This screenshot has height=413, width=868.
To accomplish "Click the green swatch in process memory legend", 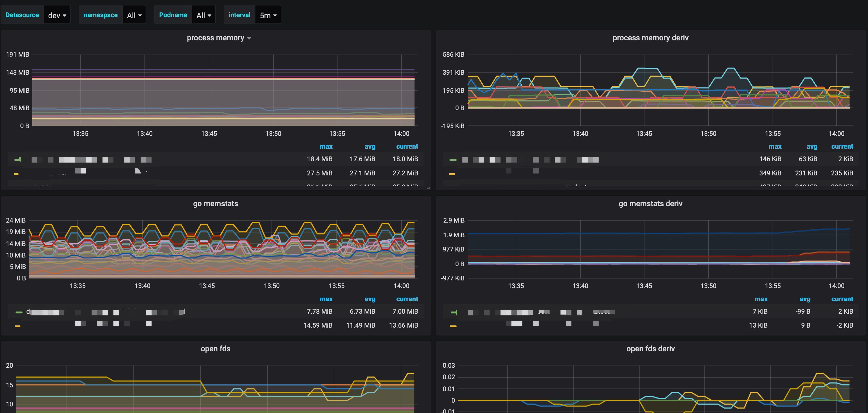I will click(17, 160).
